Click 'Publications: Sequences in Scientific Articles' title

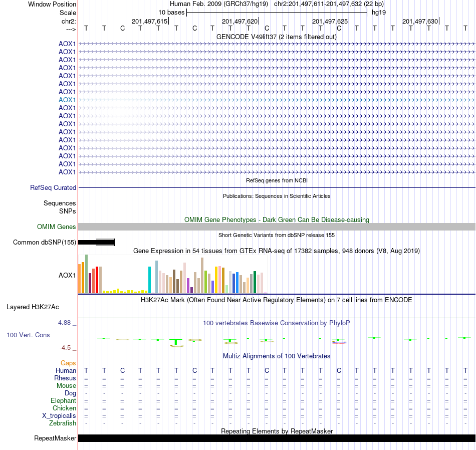tap(277, 196)
